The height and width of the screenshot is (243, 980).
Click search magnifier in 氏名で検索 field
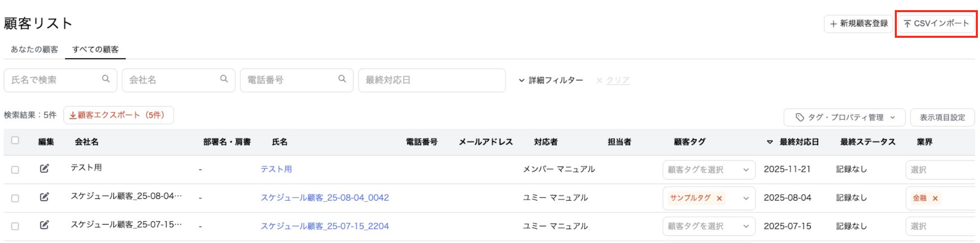106,79
